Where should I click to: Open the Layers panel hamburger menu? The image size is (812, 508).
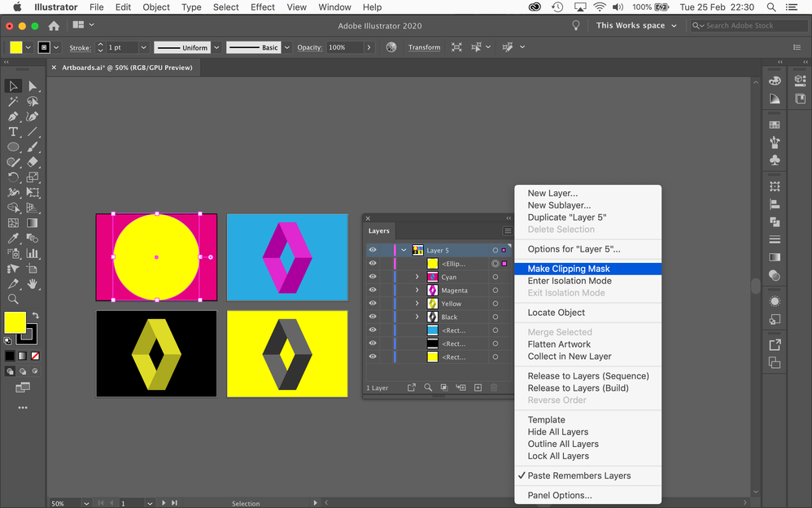click(x=507, y=231)
